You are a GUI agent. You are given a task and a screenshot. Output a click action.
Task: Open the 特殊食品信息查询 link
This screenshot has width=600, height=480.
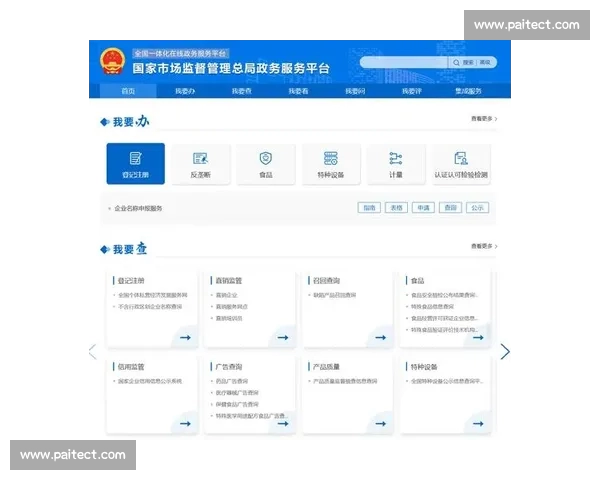pos(432,307)
